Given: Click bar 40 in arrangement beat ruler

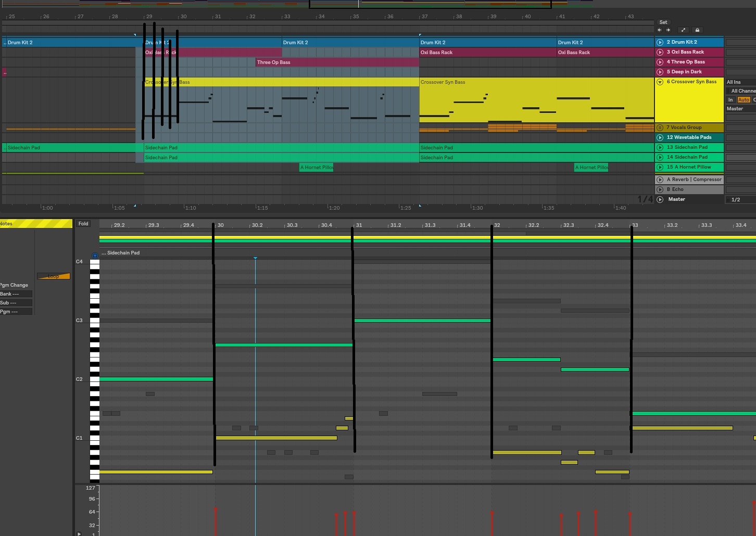Looking at the screenshot, I should pyautogui.click(x=527, y=17).
